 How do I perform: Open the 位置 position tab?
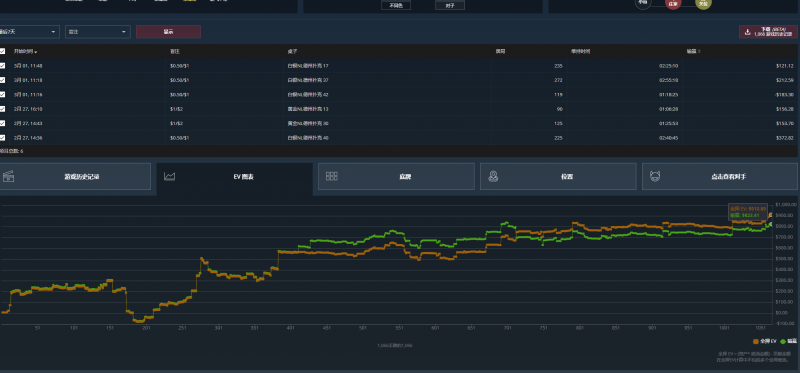558,177
